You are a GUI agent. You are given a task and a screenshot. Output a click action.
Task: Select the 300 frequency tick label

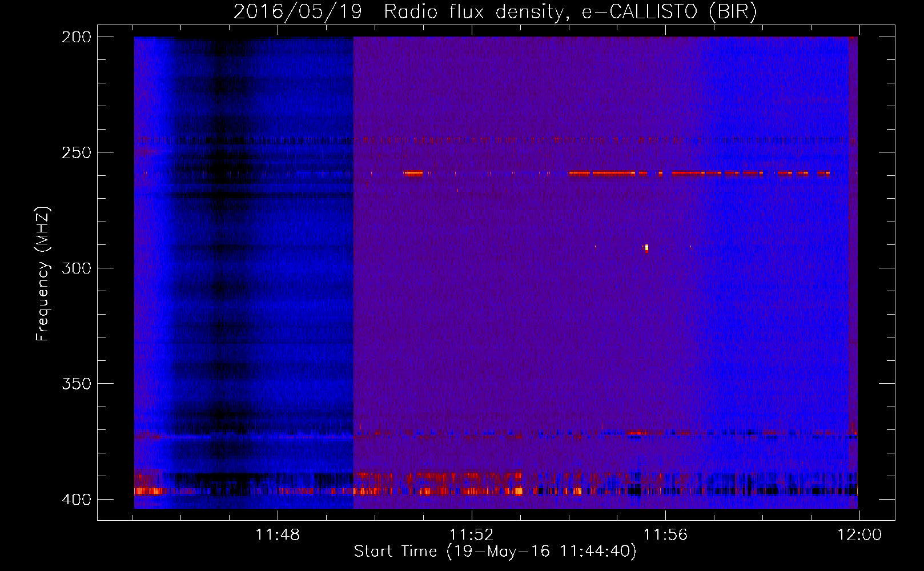point(77,268)
